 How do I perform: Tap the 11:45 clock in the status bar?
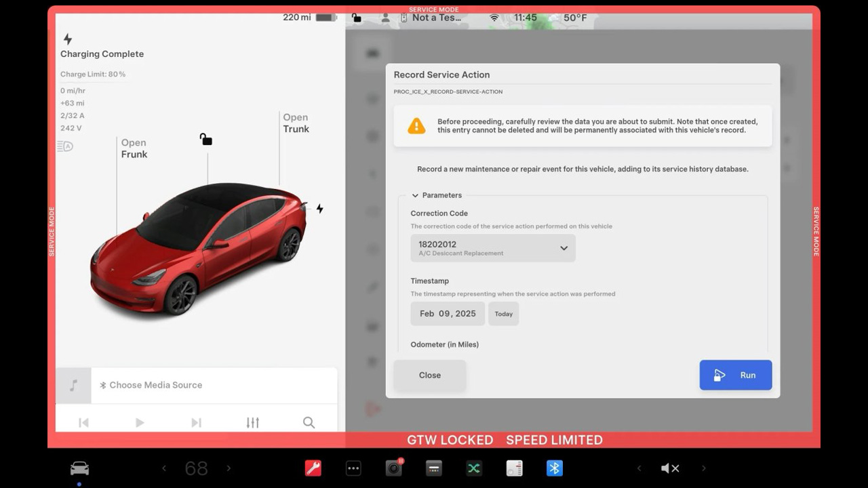[526, 18]
